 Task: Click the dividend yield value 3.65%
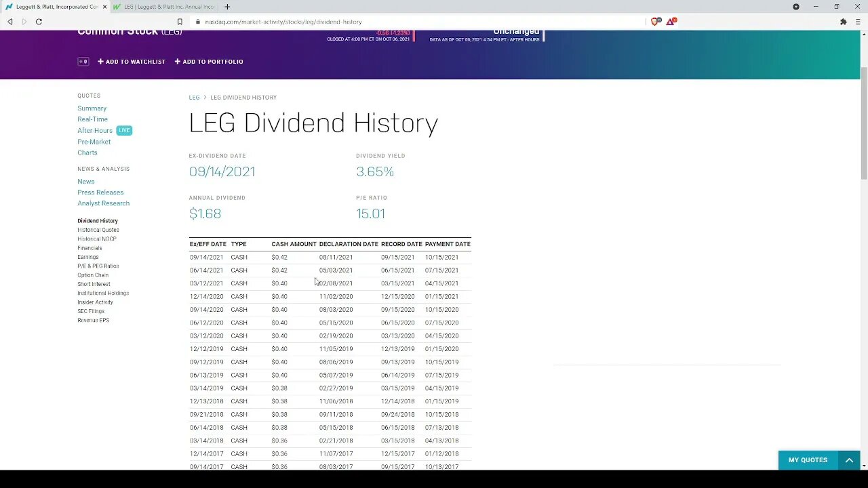pos(375,171)
